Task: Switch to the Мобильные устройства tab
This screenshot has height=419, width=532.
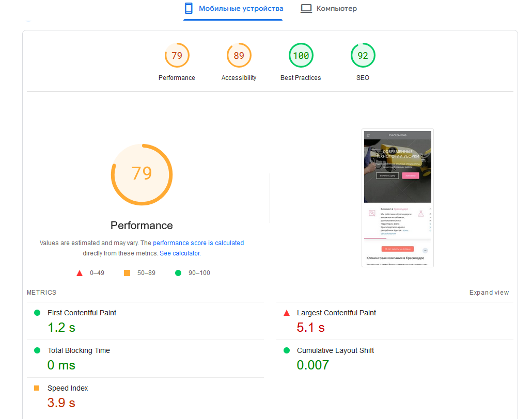Action: (x=234, y=9)
